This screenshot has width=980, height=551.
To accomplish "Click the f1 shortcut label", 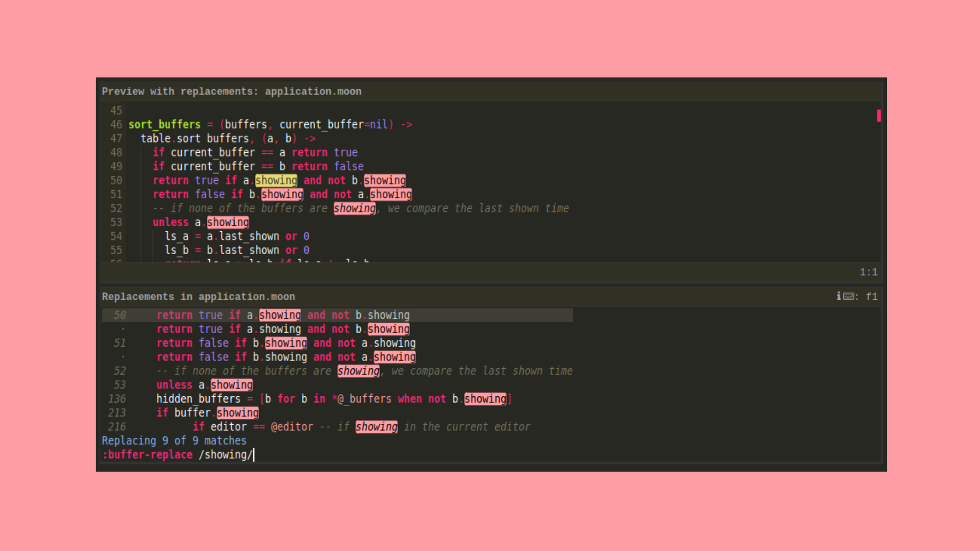I will pos(871,296).
